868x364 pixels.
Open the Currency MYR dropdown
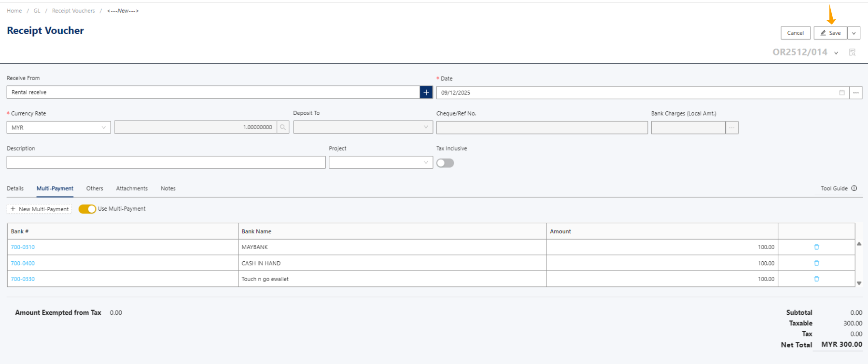click(x=58, y=127)
